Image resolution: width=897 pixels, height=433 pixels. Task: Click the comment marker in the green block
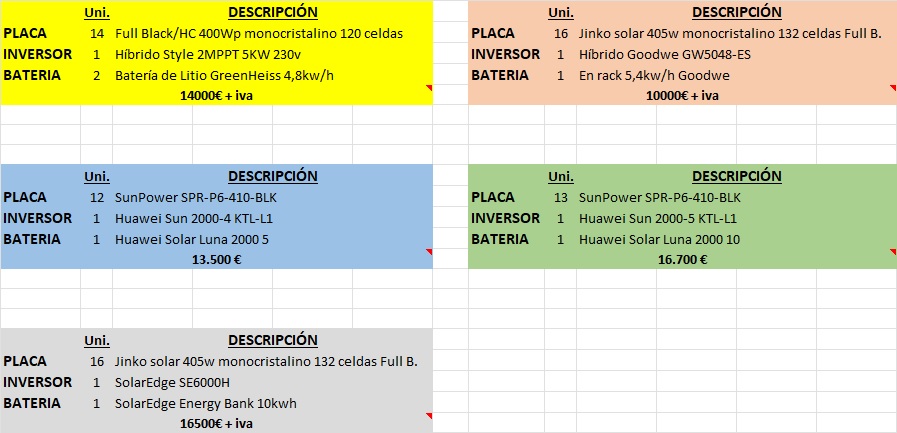click(894, 251)
